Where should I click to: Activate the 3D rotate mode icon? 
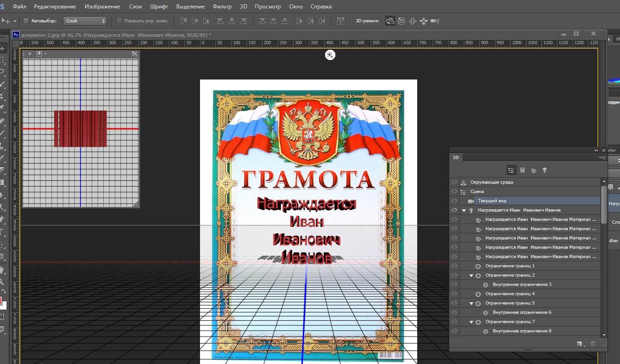390,21
